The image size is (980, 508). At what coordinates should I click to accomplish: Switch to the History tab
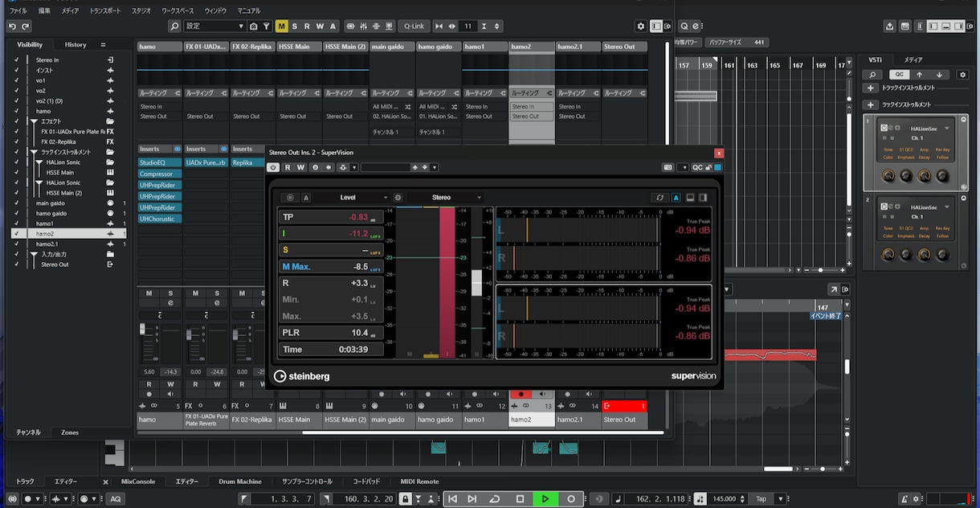pyautogui.click(x=76, y=45)
